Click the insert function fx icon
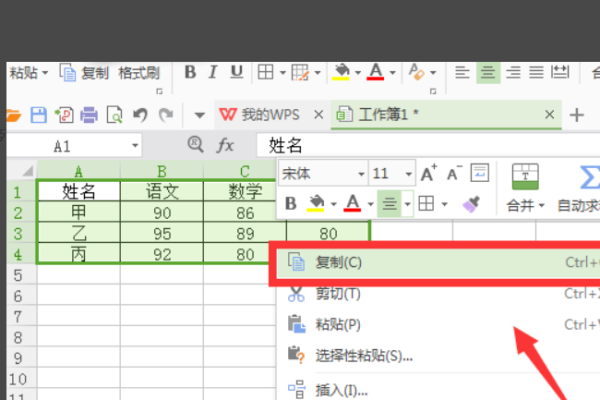Image resolution: width=600 pixels, height=400 pixels. (x=225, y=145)
